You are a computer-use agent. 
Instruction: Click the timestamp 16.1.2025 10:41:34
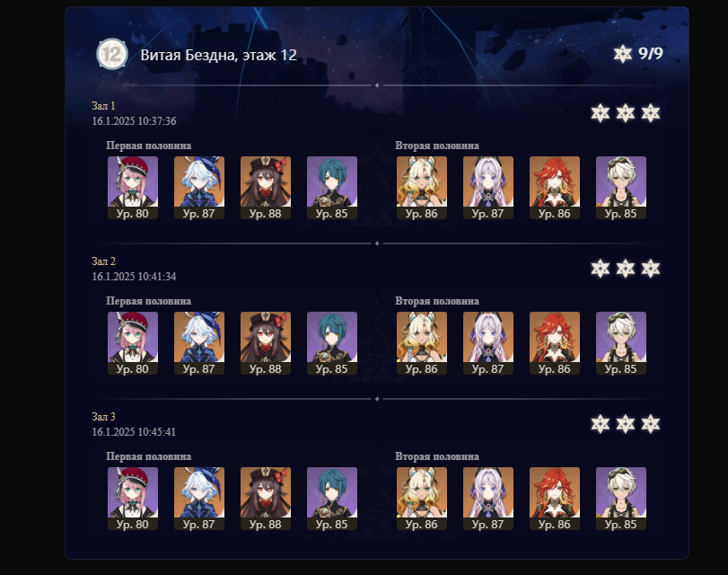click(134, 277)
